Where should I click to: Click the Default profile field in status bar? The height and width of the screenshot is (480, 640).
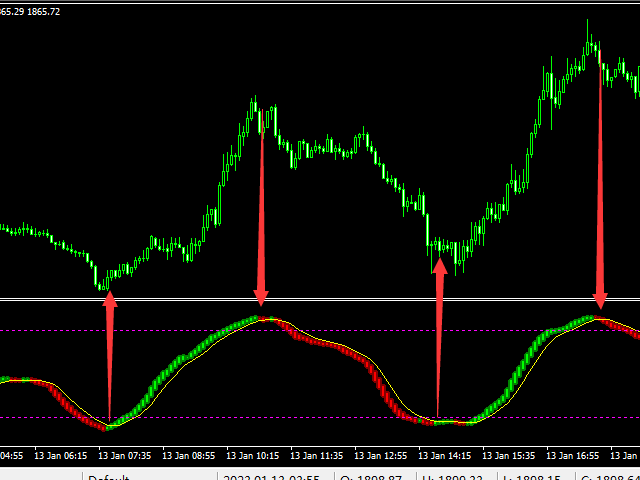click(x=149, y=476)
